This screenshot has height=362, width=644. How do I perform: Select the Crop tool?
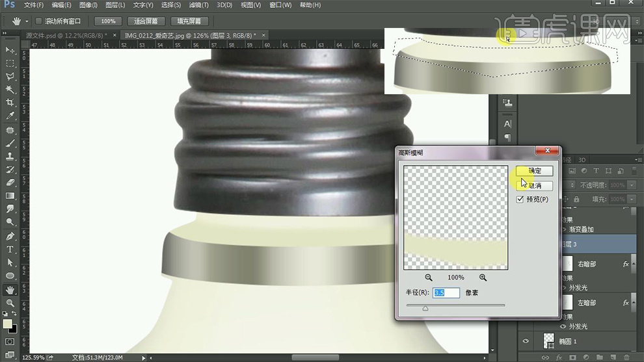[10, 103]
